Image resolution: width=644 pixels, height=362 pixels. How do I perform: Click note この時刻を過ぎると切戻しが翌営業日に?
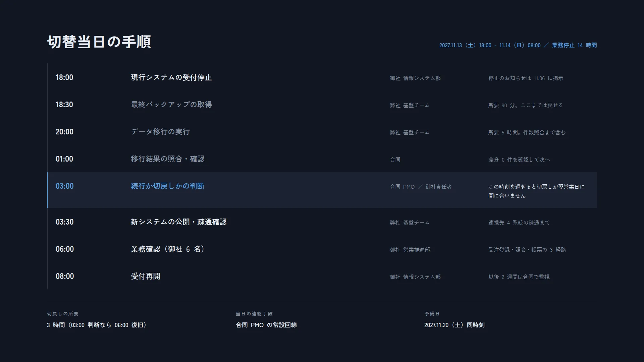pos(537,187)
